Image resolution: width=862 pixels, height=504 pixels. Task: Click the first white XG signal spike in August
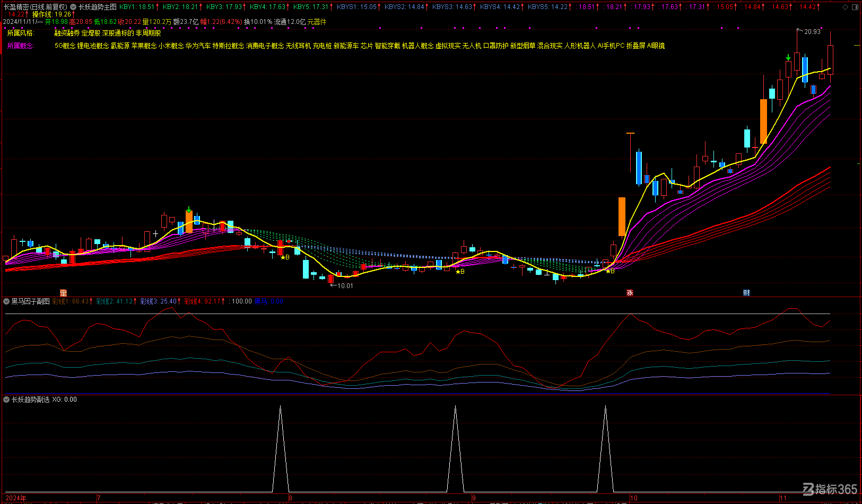tap(281, 449)
